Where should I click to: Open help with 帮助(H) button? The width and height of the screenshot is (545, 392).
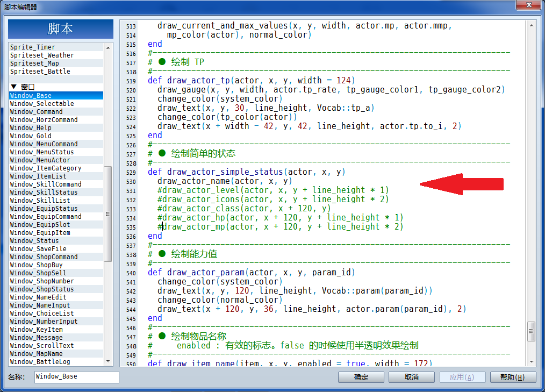tap(513, 377)
